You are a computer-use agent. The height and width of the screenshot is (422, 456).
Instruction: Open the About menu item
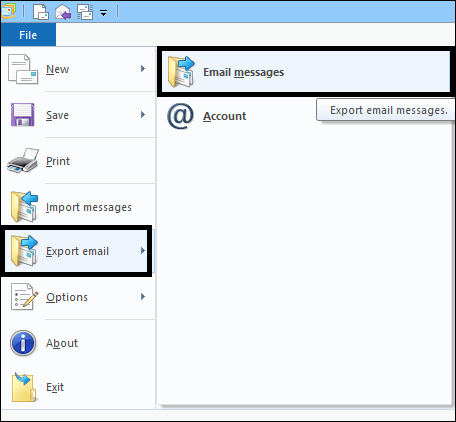point(78,343)
